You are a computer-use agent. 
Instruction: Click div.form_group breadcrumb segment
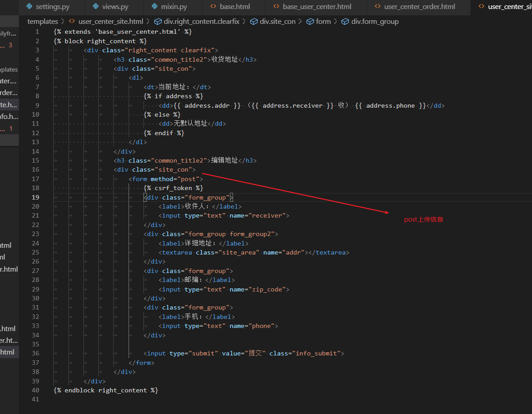[375, 21]
